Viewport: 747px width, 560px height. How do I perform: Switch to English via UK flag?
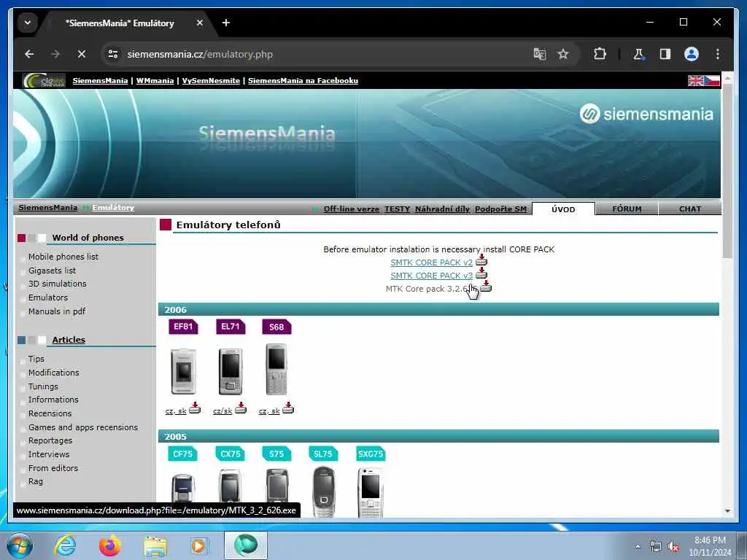[695, 80]
